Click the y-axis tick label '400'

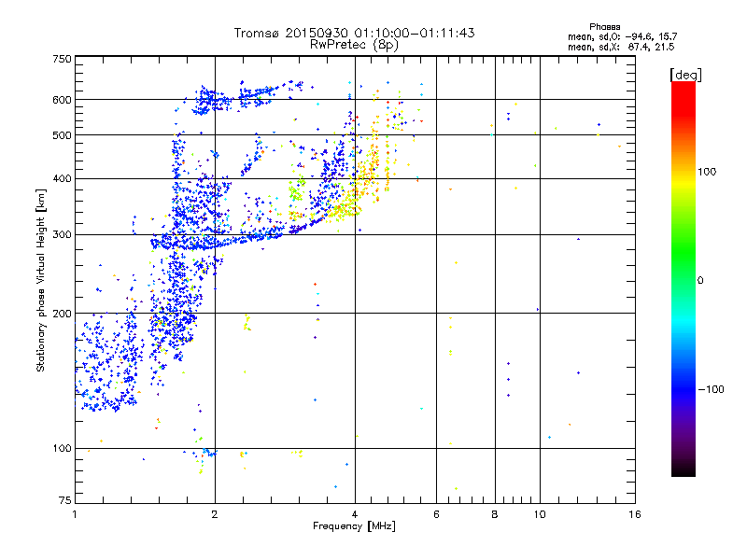click(x=62, y=178)
